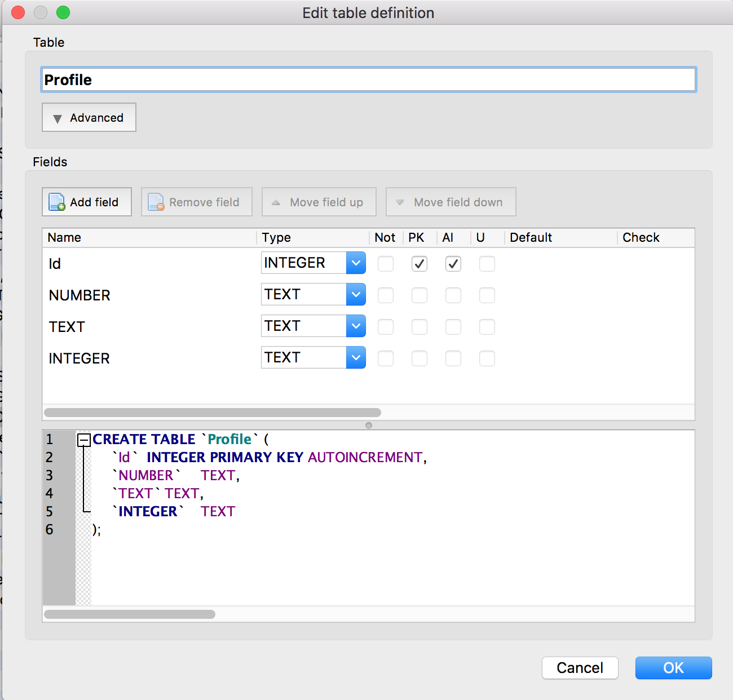The height and width of the screenshot is (700, 733).
Task: Enable Not Null for NUMBER row
Action: (x=386, y=295)
